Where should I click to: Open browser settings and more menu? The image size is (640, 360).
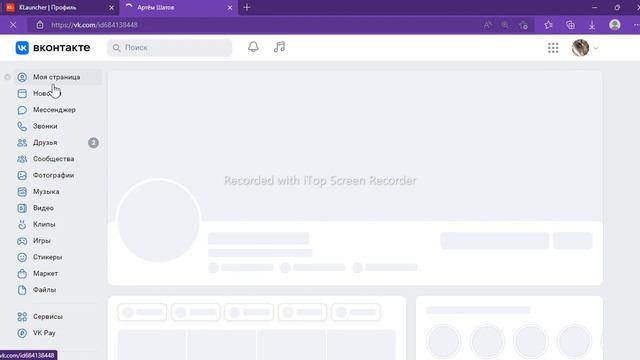click(x=636, y=25)
